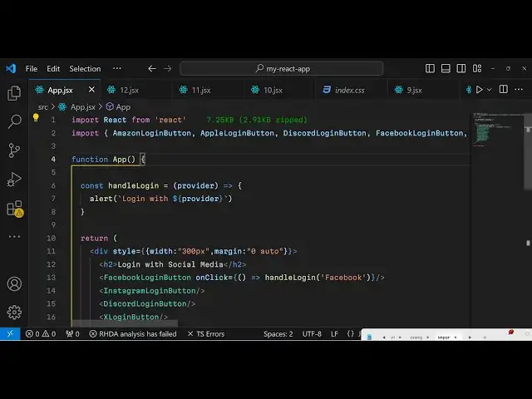Show additional views ellipsis in activity bar

[14, 236]
